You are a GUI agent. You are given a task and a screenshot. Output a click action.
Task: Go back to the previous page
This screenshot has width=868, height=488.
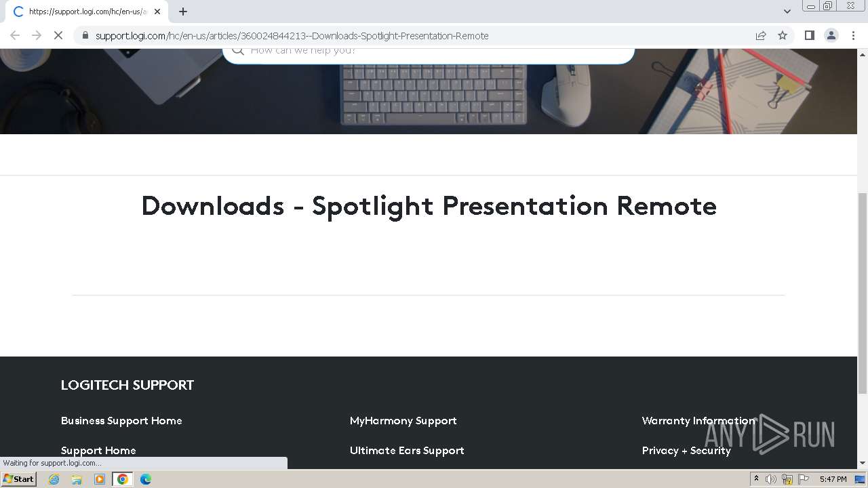pos(15,35)
